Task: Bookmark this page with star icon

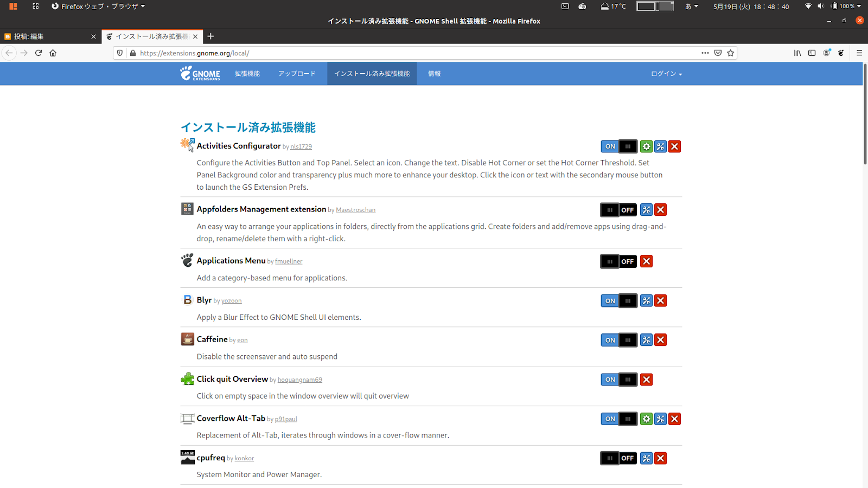Action: [x=731, y=53]
